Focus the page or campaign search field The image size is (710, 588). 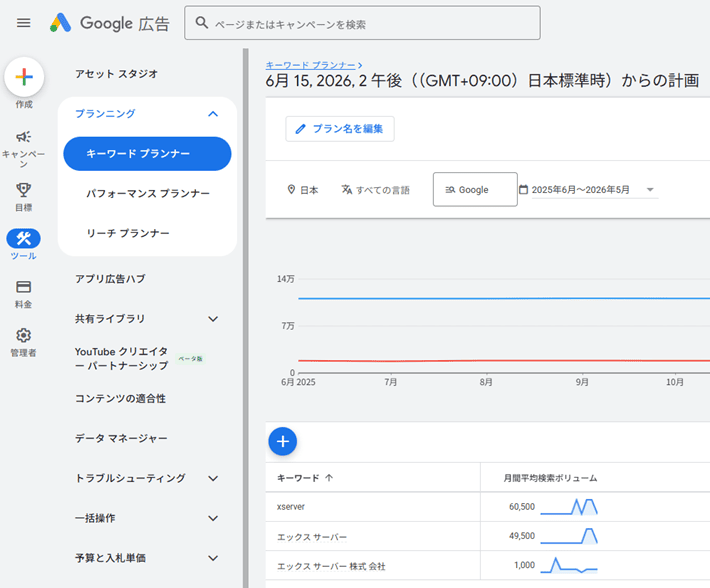click(x=362, y=23)
